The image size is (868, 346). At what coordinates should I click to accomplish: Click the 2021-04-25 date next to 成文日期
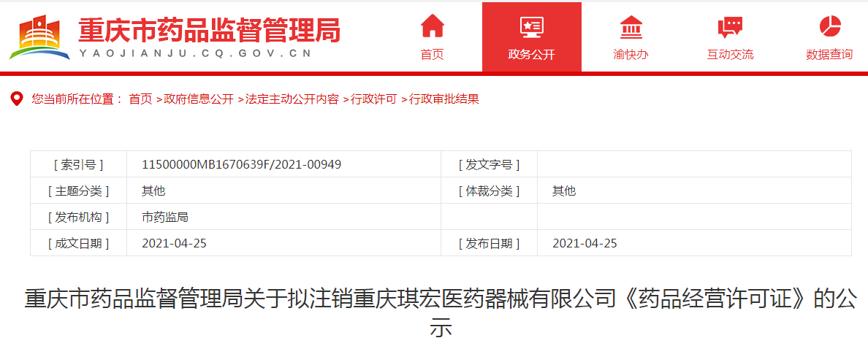pos(175,243)
